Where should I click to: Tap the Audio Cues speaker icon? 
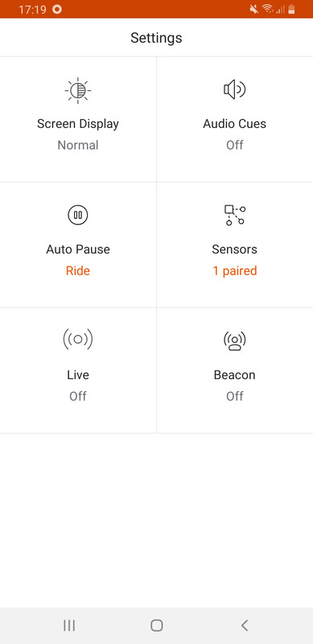pyautogui.click(x=234, y=89)
